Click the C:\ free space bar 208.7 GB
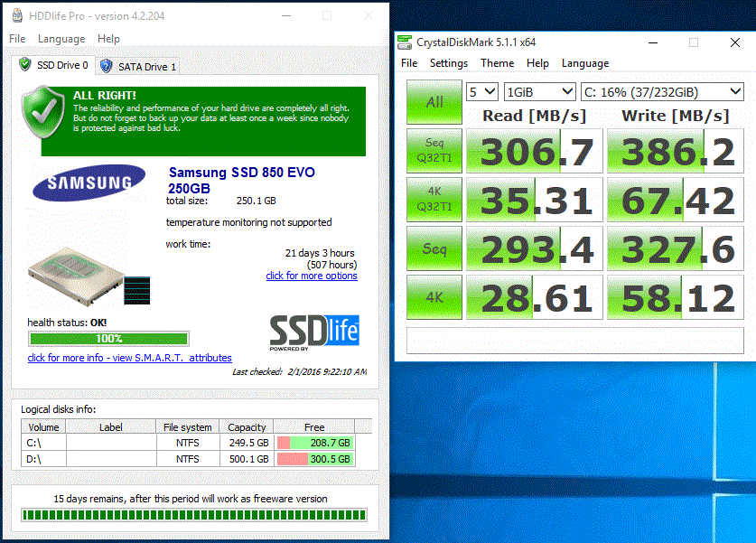756x543 pixels. click(315, 443)
